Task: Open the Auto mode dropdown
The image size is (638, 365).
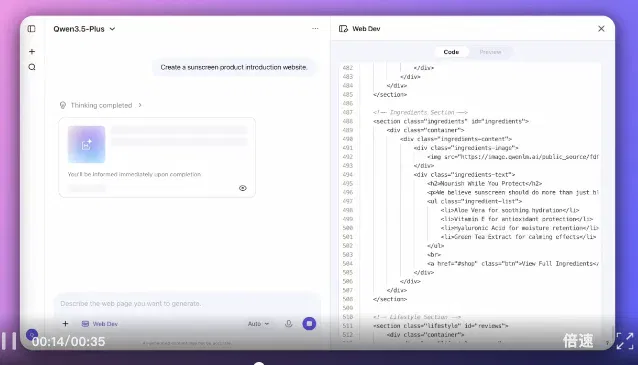Action: (258, 324)
